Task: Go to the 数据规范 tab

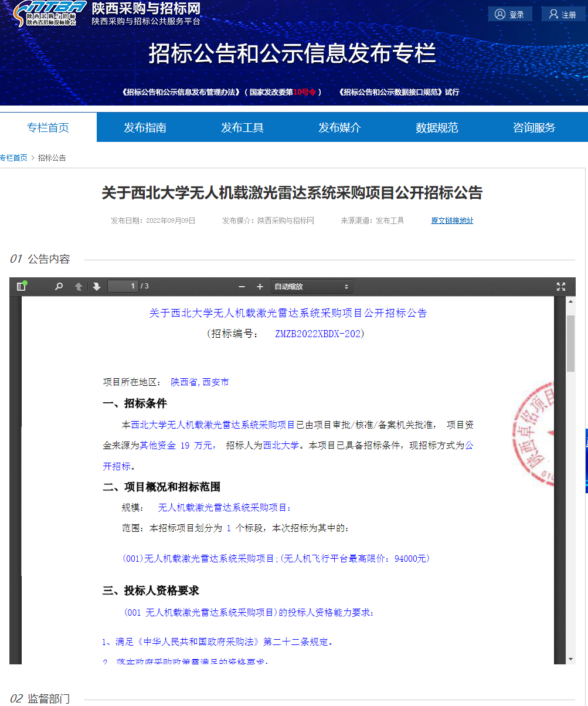Action: (x=437, y=128)
